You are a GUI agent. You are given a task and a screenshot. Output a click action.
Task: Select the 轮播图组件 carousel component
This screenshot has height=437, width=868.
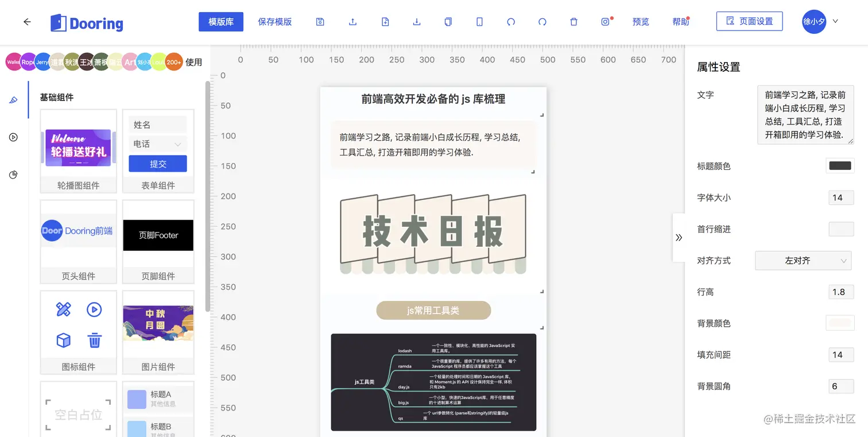click(x=78, y=151)
